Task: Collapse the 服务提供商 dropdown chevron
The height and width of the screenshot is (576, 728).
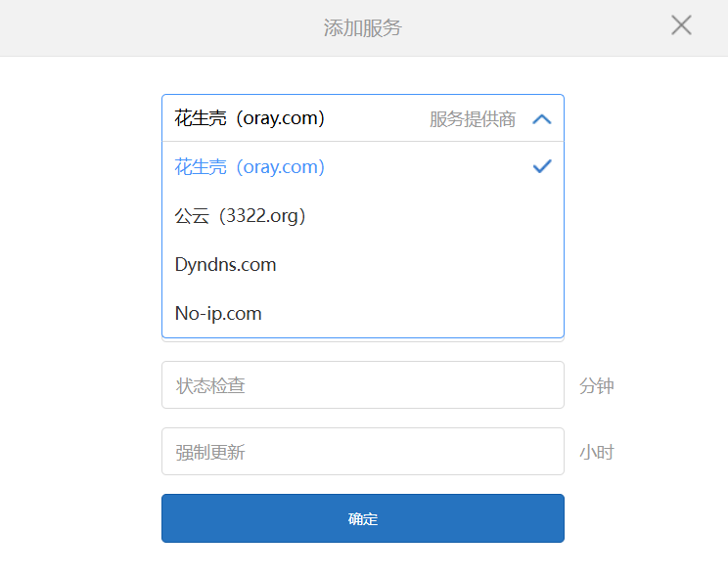Action: [x=542, y=119]
